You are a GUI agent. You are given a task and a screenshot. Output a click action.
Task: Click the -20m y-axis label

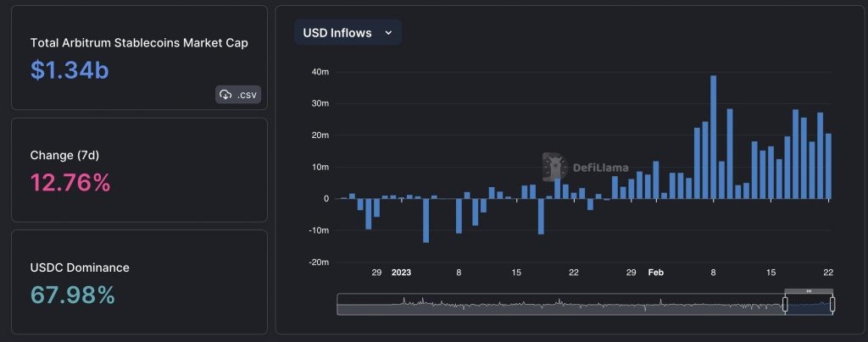(x=320, y=262)
